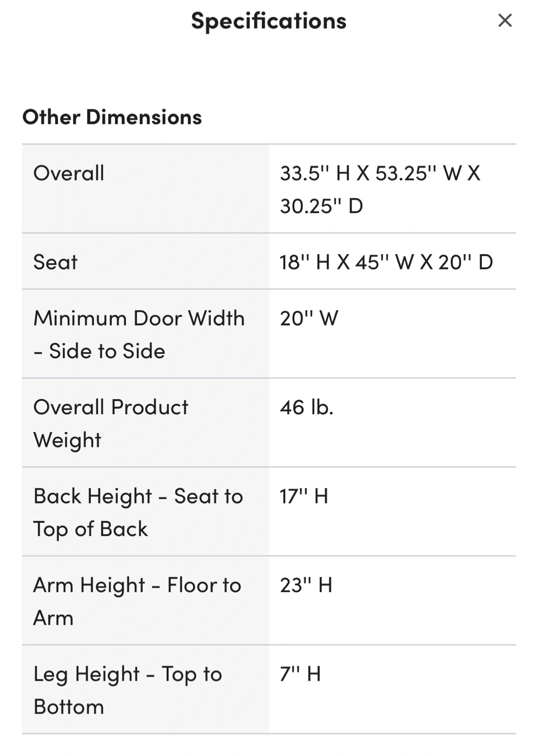This screenshot has height=756, width=538.
Task: Select the 17'' H back height value
Action: [x=304, y=496]
